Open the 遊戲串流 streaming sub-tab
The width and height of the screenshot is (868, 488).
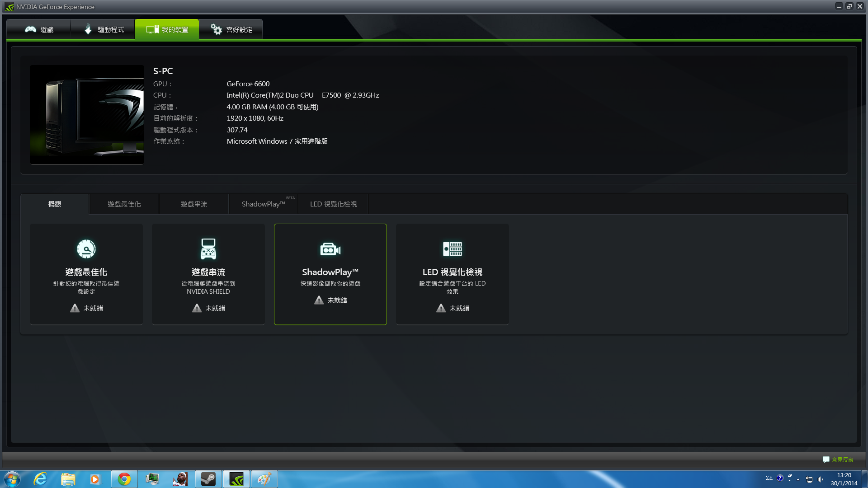coord(194,204)
